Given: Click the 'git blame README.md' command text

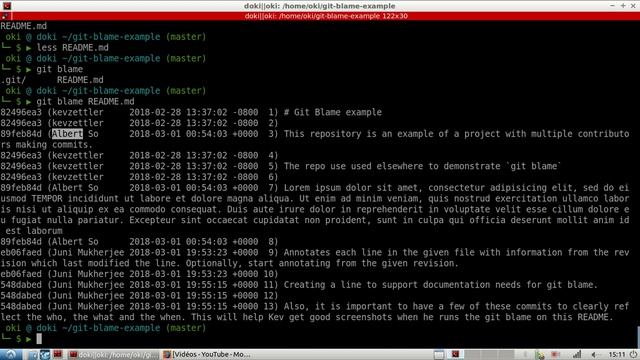Looking at the screenshot, I should [x=85, y=102].
